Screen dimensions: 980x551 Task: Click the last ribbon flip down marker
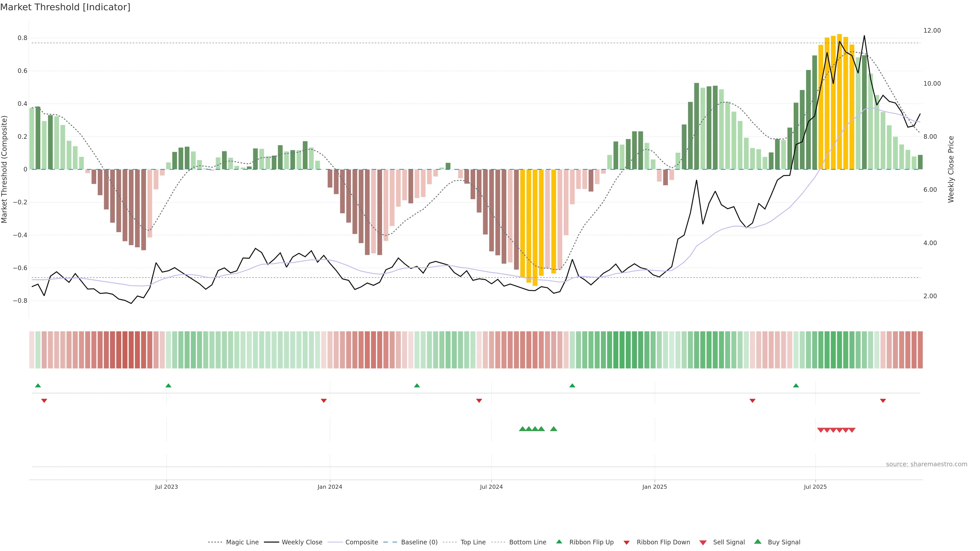883,401
